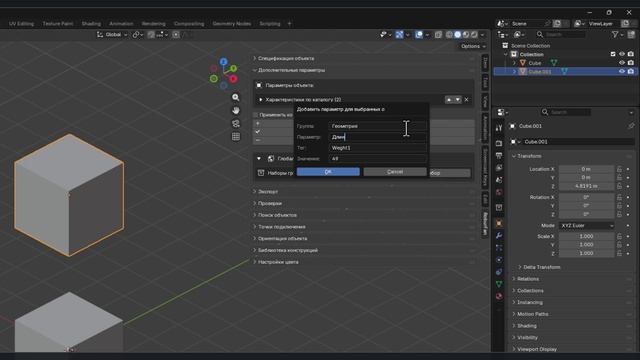Image resolution: width=640 pixels, height=360 pixels.
Task: Toggle the camera view icon in viewport
Action: coord(236,123)
